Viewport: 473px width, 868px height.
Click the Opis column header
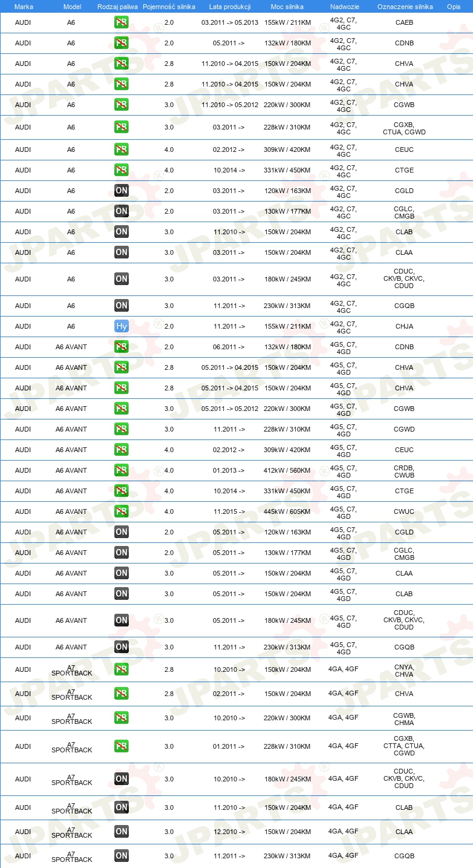[x=453, y=6]
